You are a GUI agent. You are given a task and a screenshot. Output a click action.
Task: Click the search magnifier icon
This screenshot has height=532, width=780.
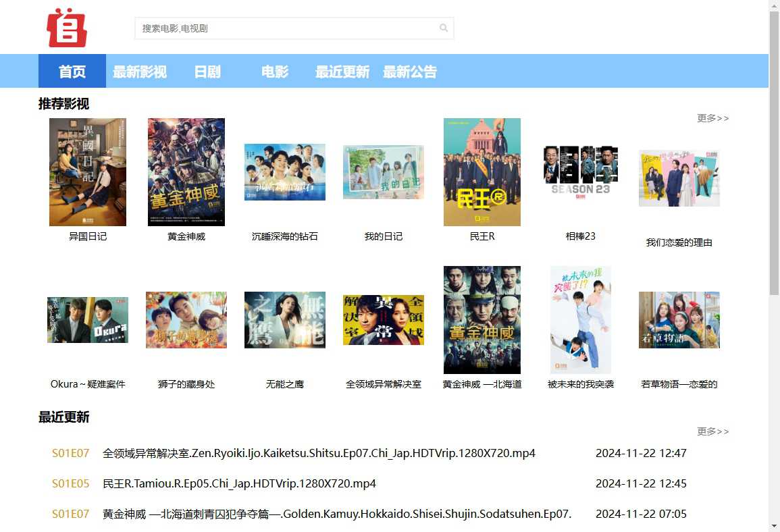click(443, 28)
